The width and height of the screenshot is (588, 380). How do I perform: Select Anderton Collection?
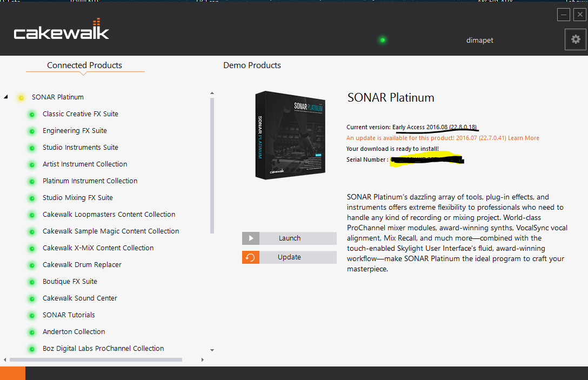tap(73, 331)
